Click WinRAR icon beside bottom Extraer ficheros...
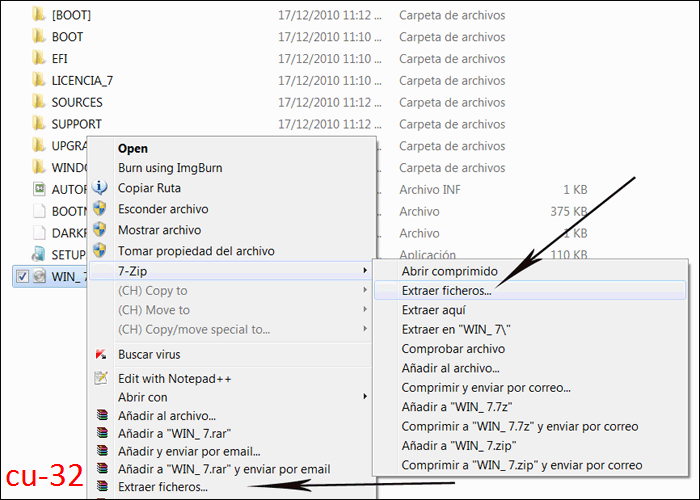This screenshot has width=700, height=500. pyautogui.click(x=103, y=486)
